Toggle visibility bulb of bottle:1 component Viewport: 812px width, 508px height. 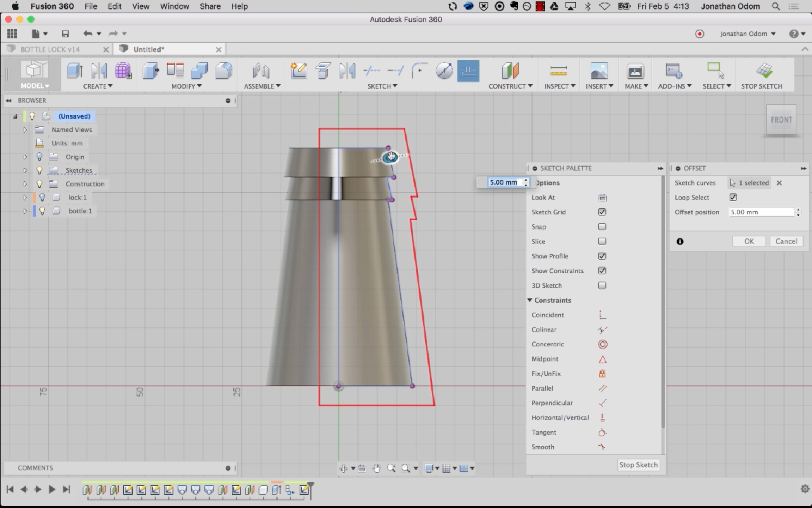[x=42, y=211]
